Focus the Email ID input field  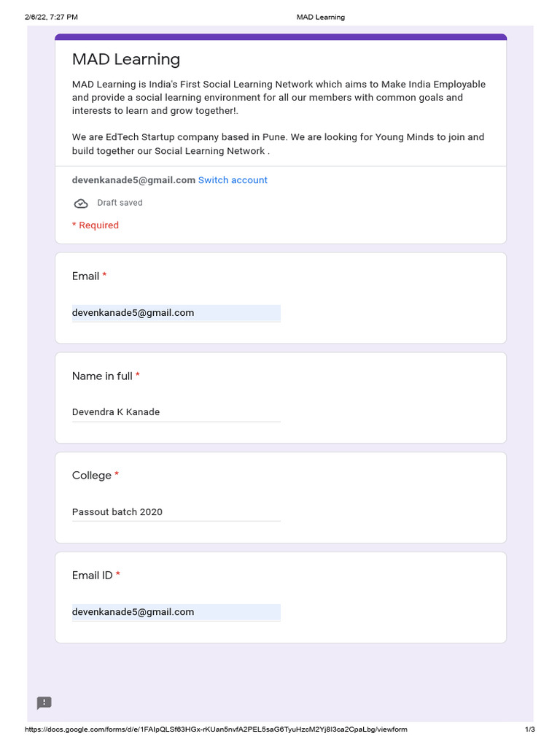click(x=176, y=612)
